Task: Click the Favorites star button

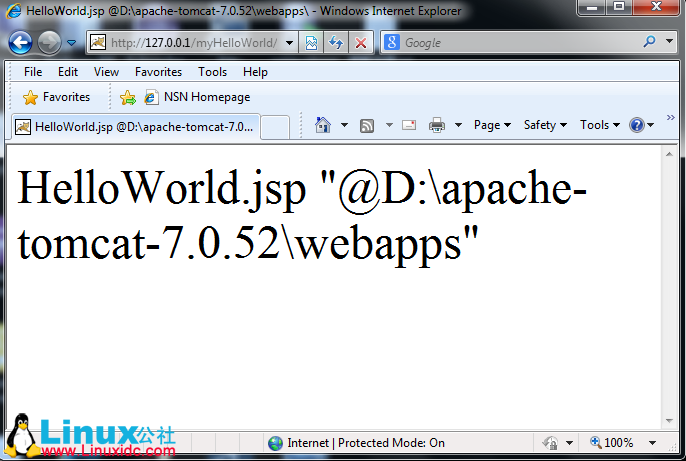Action: click(56, 97)
